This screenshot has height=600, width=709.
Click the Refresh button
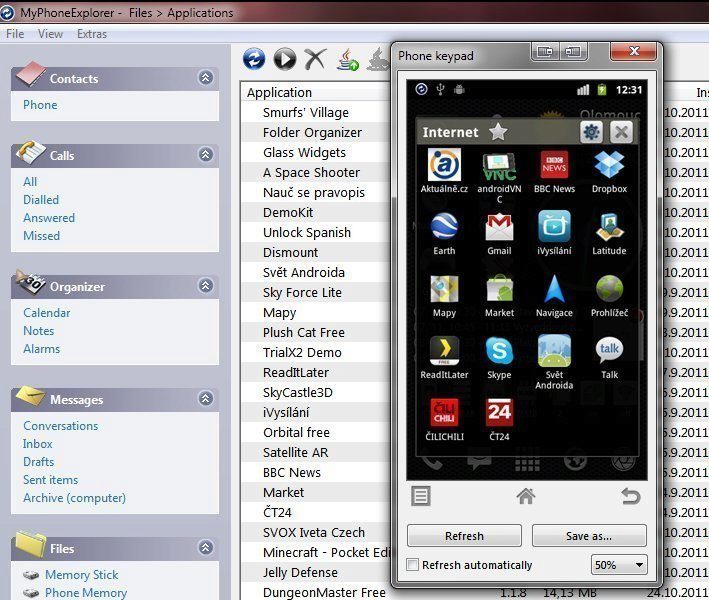(464, 536)
